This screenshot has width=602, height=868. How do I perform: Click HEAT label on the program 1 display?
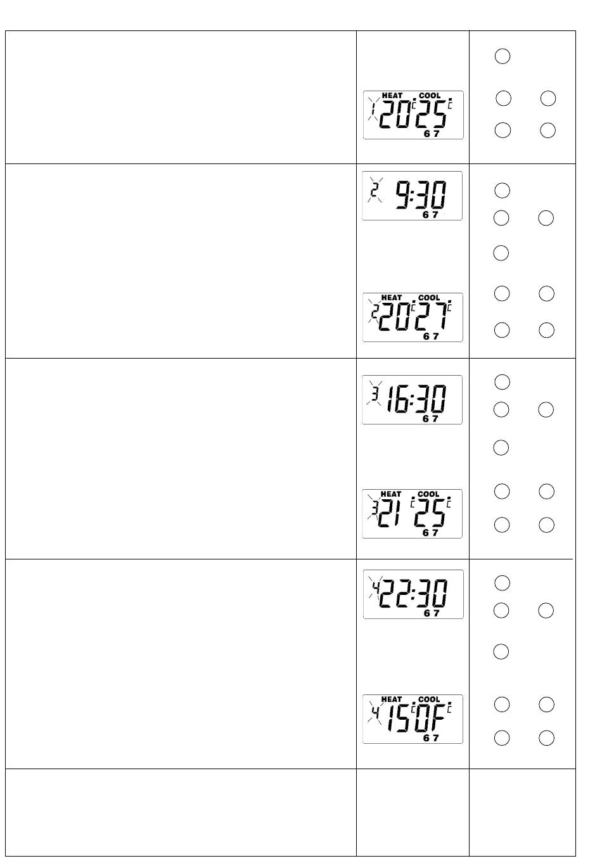point(392,96)
